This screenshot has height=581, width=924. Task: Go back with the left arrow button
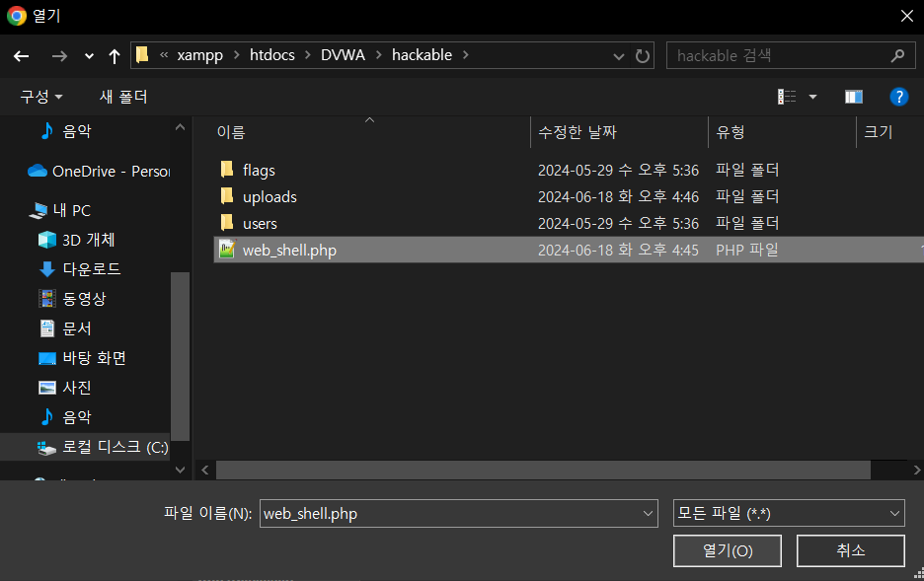[x=21, y=56]
